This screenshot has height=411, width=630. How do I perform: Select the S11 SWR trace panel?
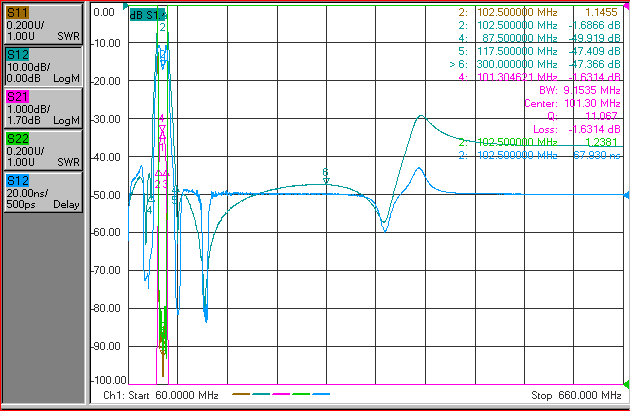coord(43,24)
